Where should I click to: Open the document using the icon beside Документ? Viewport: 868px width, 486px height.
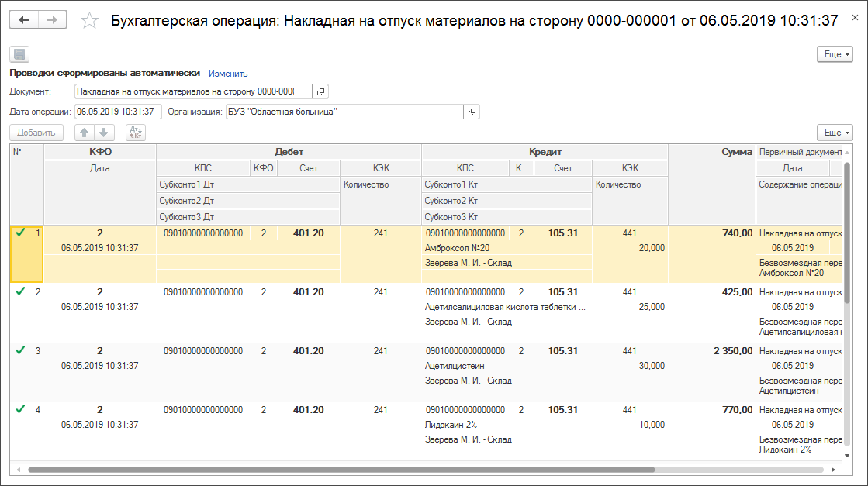(x=320, y=91)
